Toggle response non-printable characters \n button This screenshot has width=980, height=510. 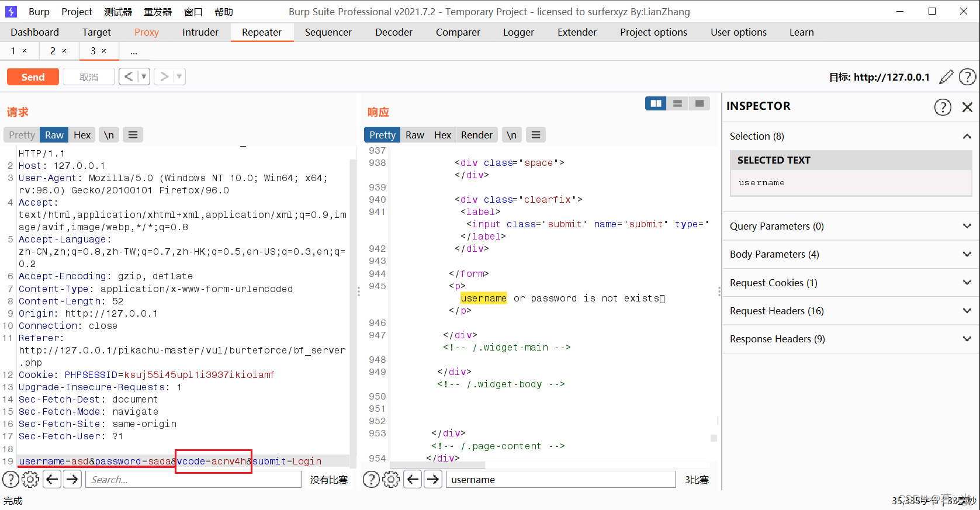511,135
